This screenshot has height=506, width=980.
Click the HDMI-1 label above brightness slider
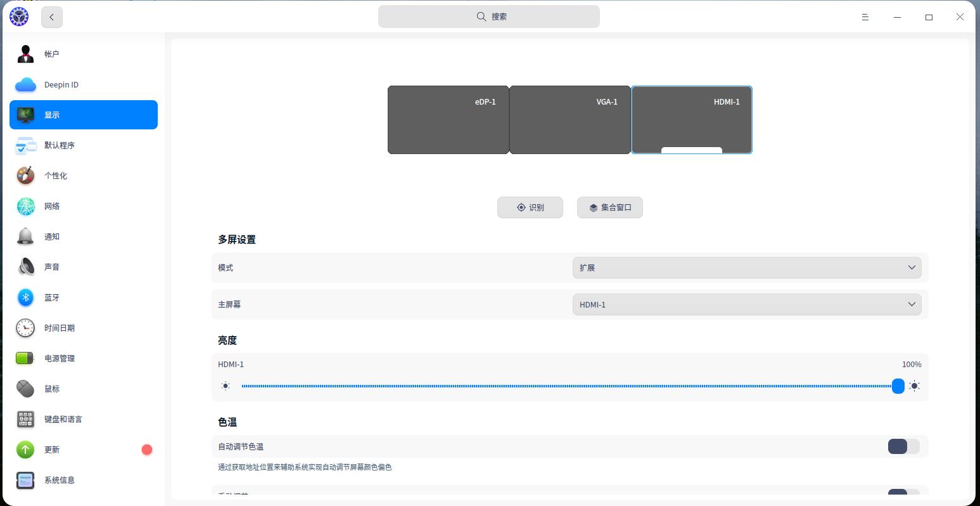point(231,365)
